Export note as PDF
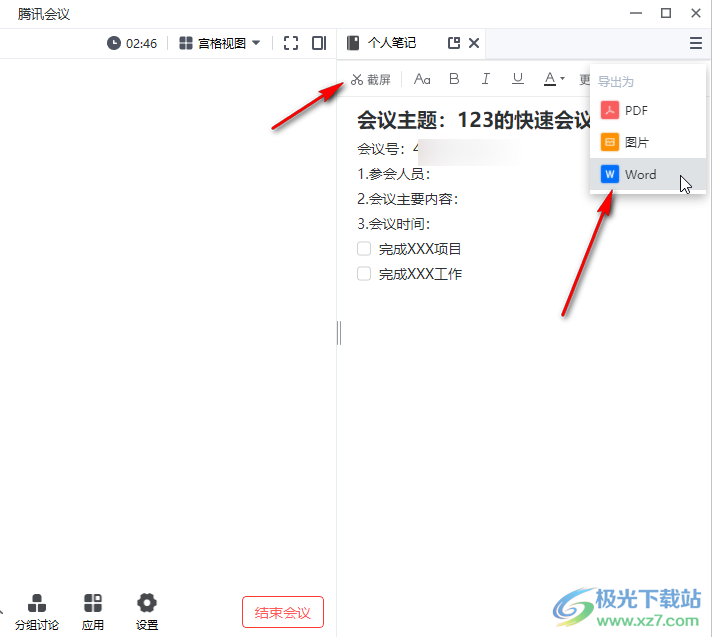 (x=648, y=110)
